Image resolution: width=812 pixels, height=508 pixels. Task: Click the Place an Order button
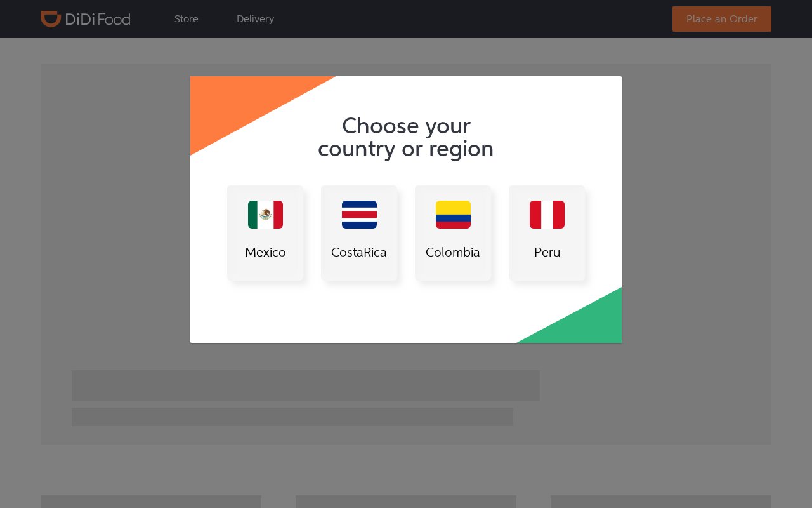[722, 19]
